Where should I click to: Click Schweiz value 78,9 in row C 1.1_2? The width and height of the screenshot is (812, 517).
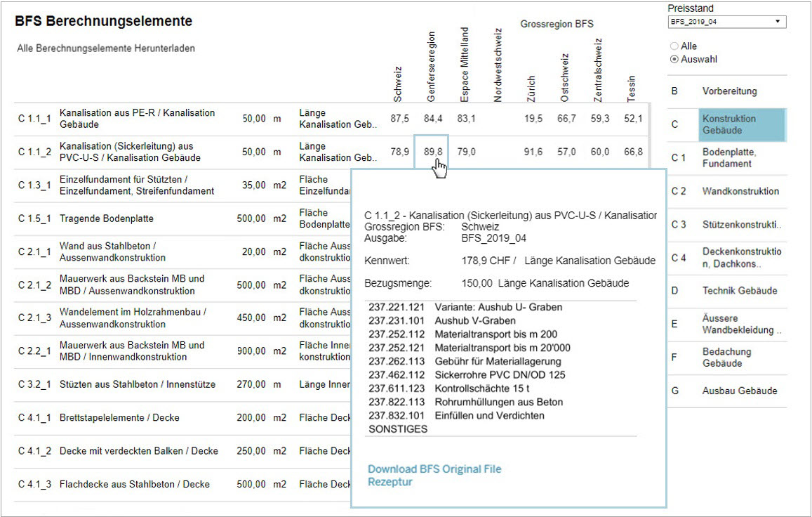(x=400, y=152)
